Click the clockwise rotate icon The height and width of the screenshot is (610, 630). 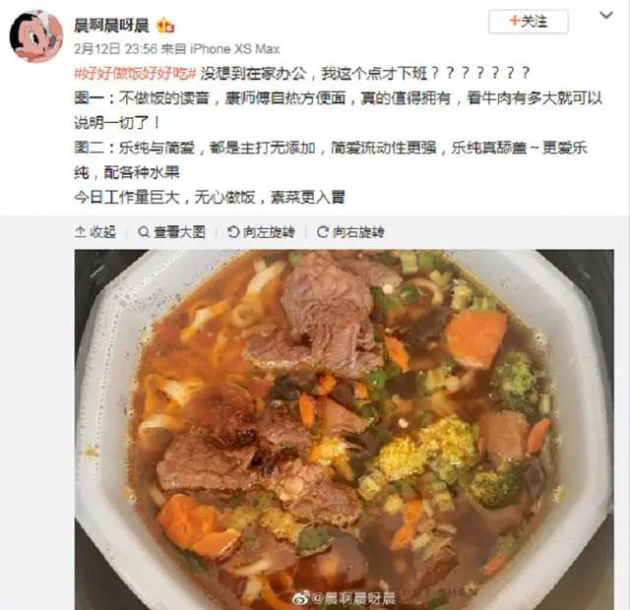pyautogui.click(x=323, y=232)
